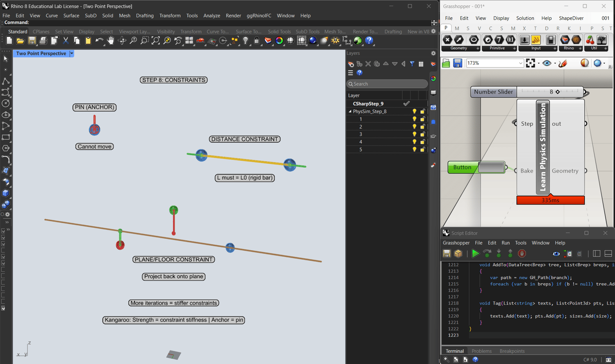The image size is (615, 364).
Task: Switch to the Problems tab in Script Editor
Action: [481, 351]
